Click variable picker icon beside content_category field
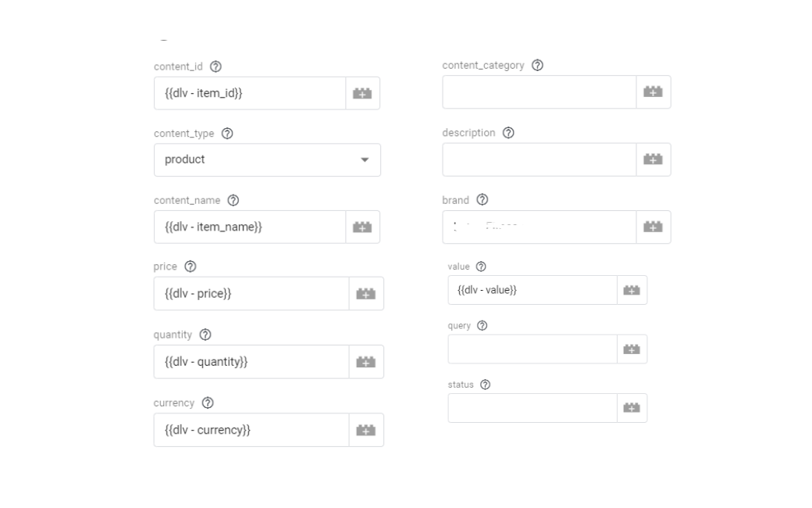 [653, 92]
